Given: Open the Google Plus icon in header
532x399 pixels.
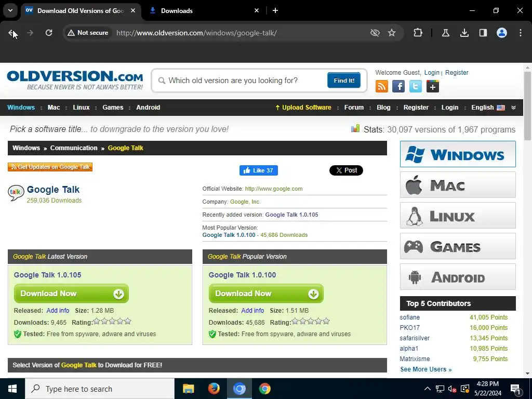Looking at the screenshot, I should pyautogui.click(x=433, y=87).
